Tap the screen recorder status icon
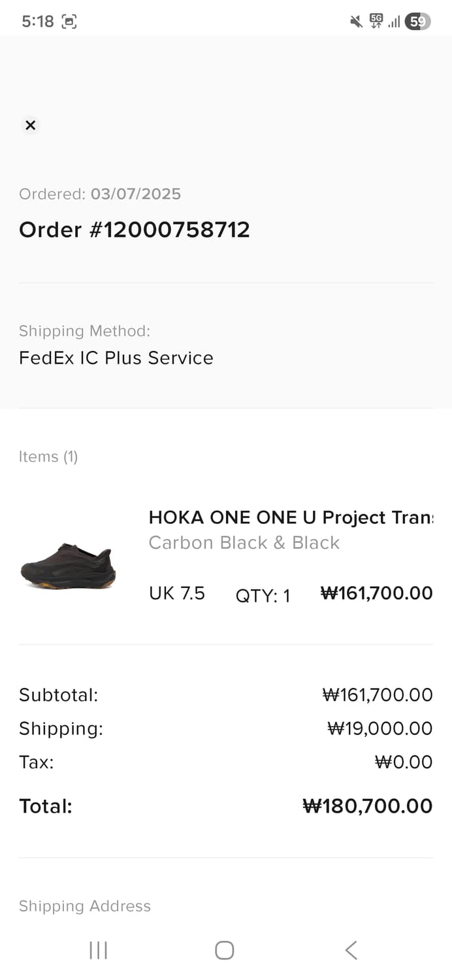This screenshot has width=452, height=980. (x=69, y=22)
